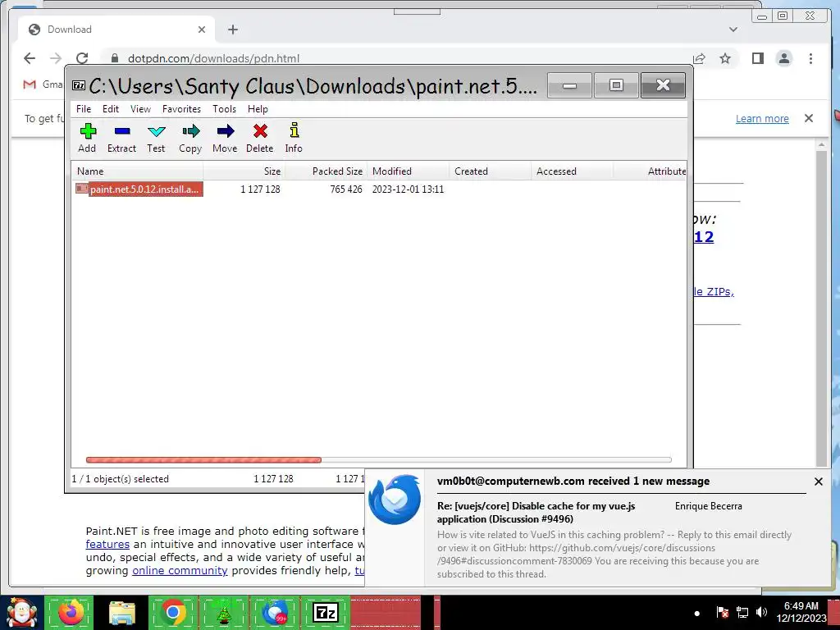Click the 1 127 128 size value in file row
840x630 pixels.
[x=260, y=189]
